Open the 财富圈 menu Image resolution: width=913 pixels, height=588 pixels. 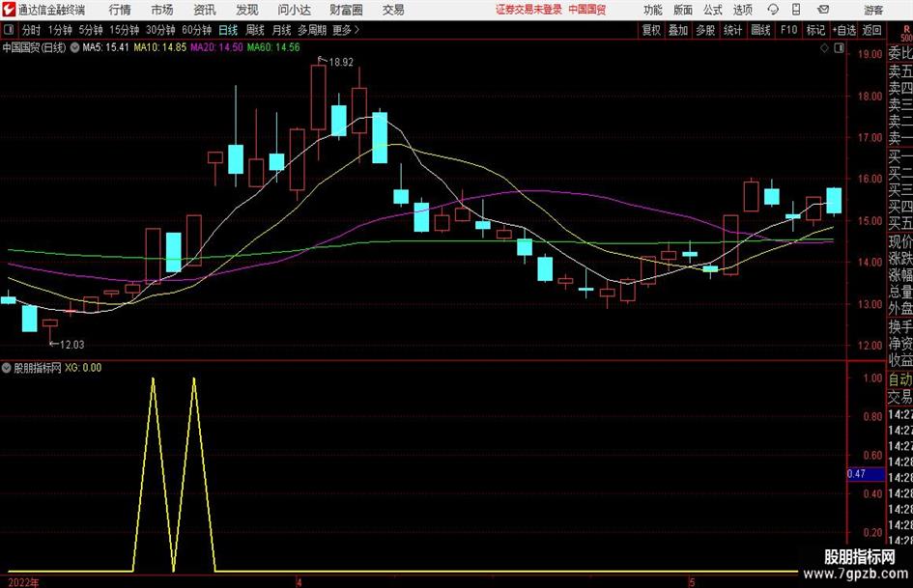[346, 10]
